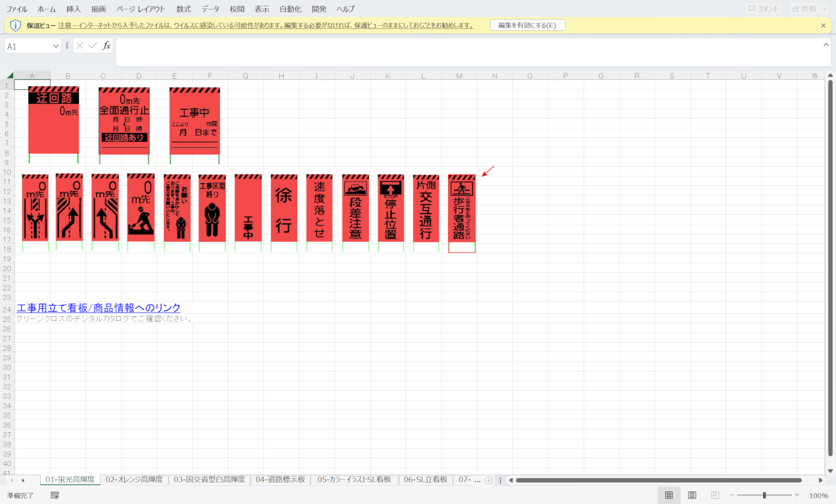This screenshot has height=504, width=836.
Task: Switch to the 03-国交省型白高輝度 sheet tab
Action: pyautogui.click(x=209, y=479)
